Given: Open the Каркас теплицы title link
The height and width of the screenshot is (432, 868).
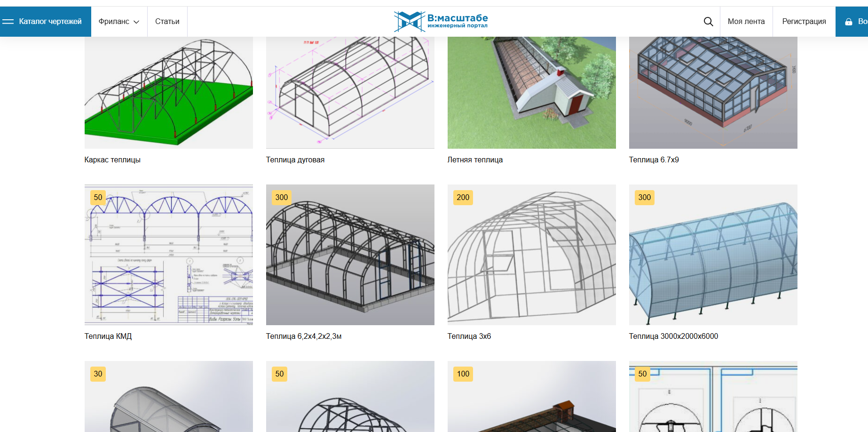Looking at the screenshot, I should (x=112, y=160).
